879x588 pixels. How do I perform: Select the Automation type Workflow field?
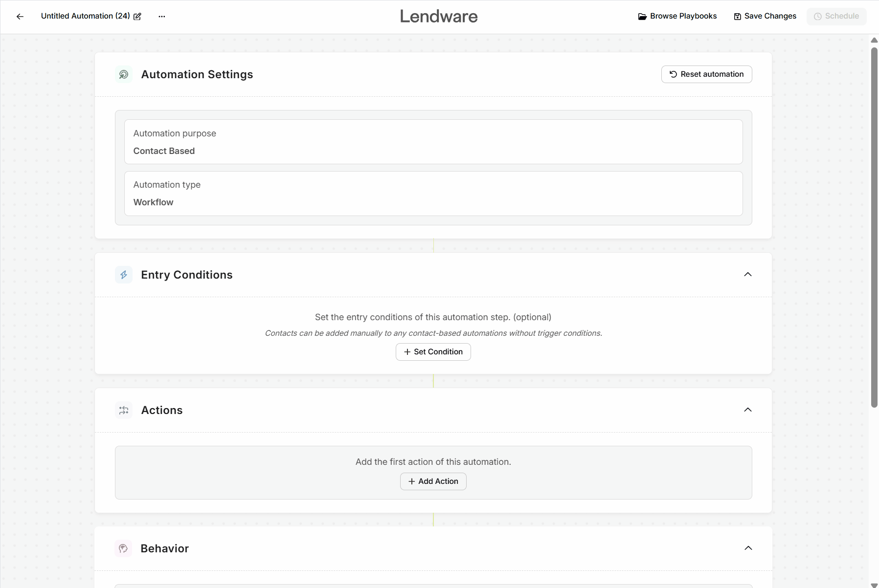(x=433, y=194)
